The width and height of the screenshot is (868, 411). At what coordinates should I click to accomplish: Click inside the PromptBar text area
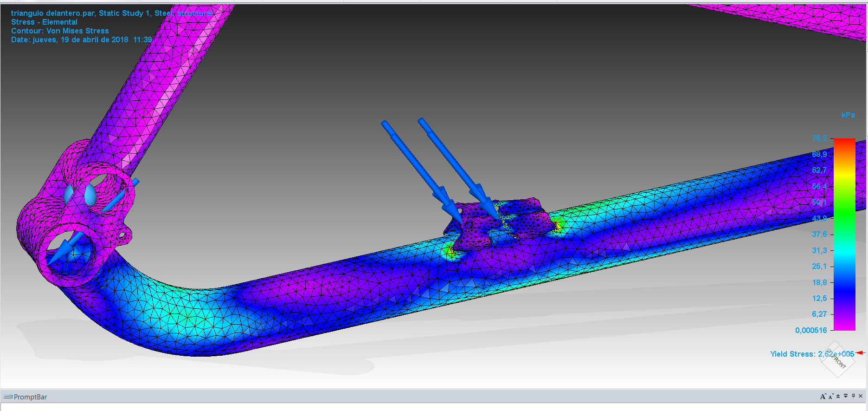(x=418, y=407)
